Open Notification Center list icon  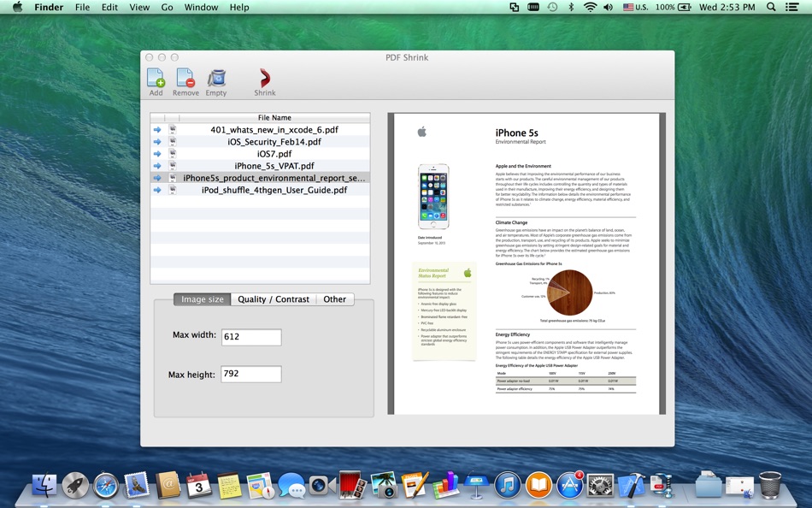click(791, 7)
